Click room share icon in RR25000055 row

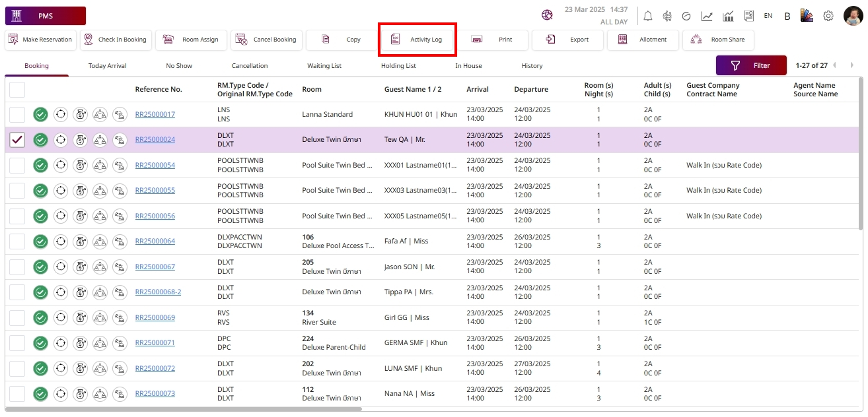100,191
